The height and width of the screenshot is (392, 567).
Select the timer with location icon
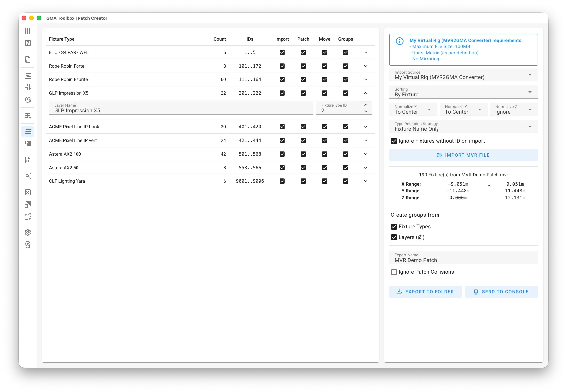[28, 99]
